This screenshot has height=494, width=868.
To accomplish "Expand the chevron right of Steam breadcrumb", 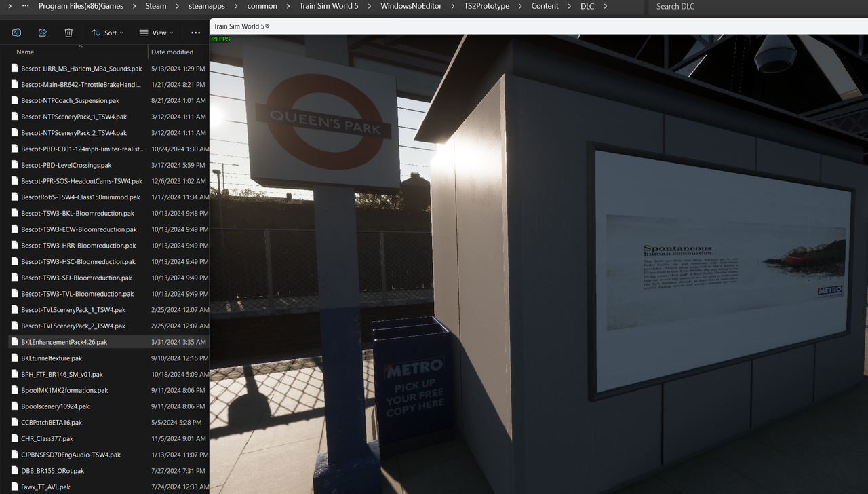I will click(x=177, y=6).
